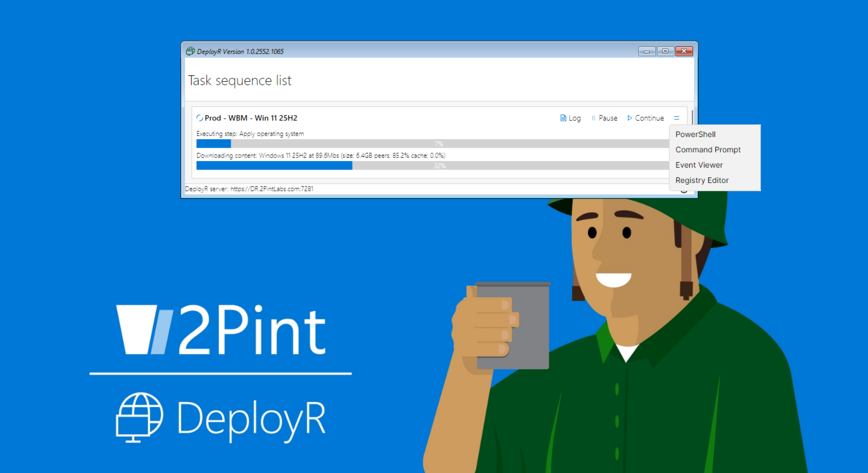The height and width of the screenshot is (473, 868).
Task: Click the DeployR title bar app icon
Action: coord(190,51)
